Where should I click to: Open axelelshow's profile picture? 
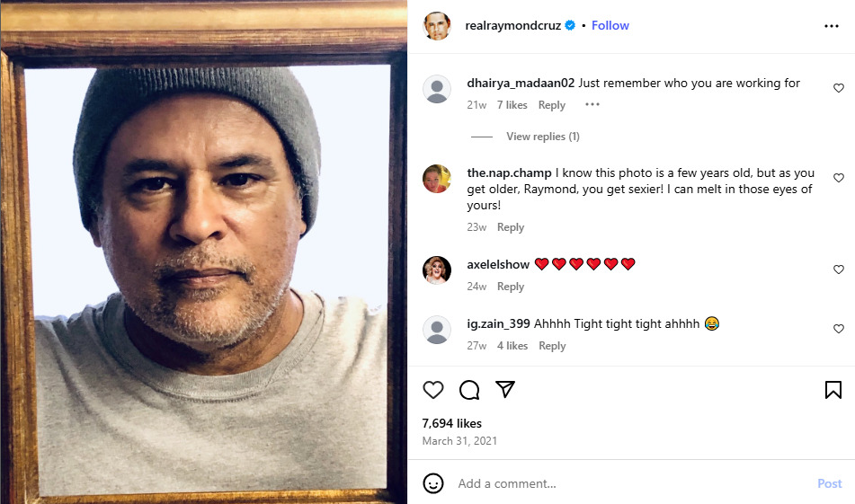[x=437, y=270]
